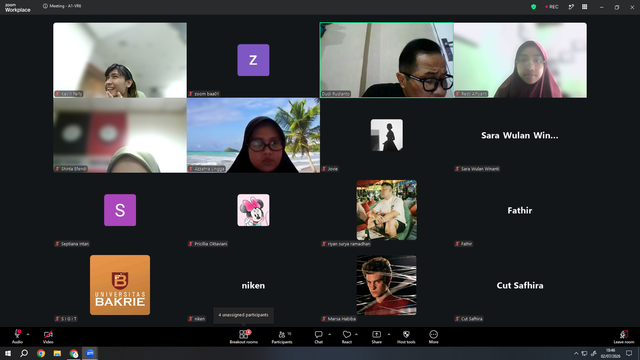Image resolution: width=640 pixels, height=360 pixels.
Task: Show hidden system tray icons
Action: pyautogui.click(x=576, y=353)
